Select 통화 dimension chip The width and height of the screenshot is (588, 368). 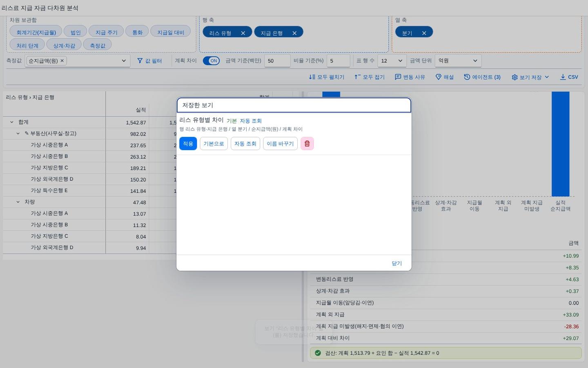[x=137, y=32]
